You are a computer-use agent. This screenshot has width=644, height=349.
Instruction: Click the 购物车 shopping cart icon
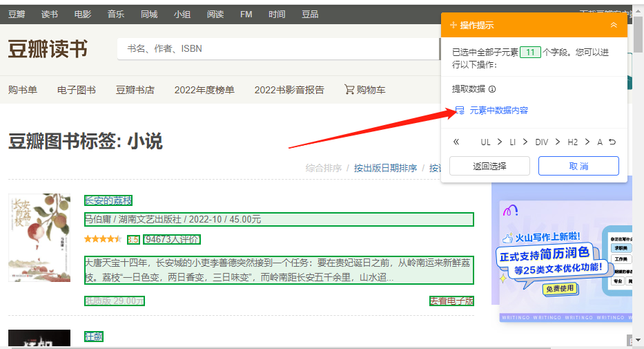tap(349, 89)
